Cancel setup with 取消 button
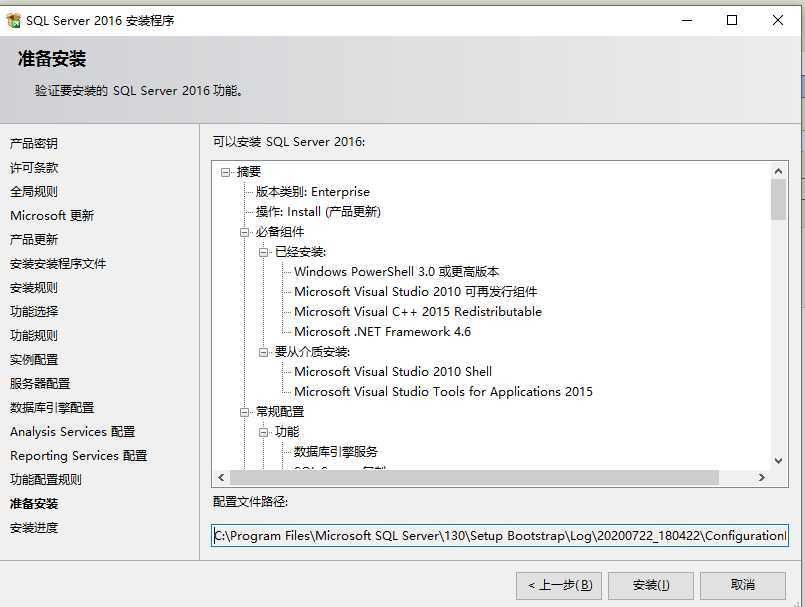 click(x=743, y=585)
